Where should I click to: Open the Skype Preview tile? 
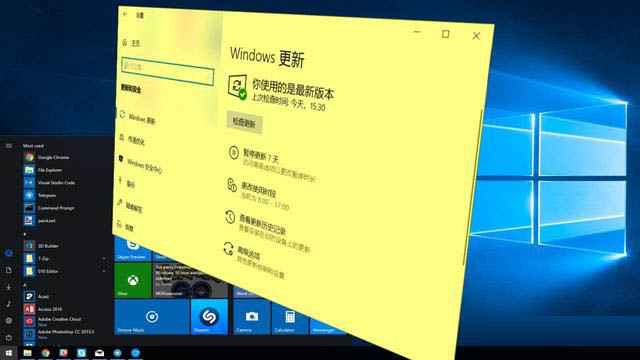coord(132,249)
